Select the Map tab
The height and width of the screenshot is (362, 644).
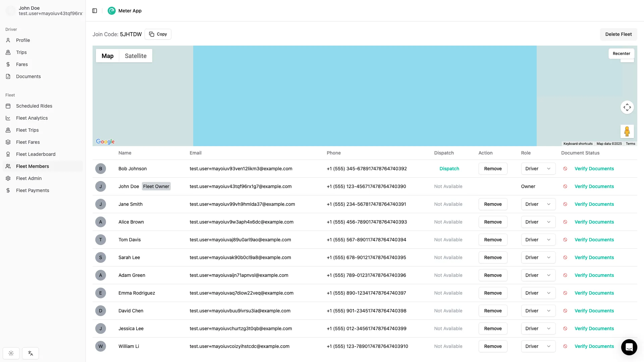tap(107, 56)
